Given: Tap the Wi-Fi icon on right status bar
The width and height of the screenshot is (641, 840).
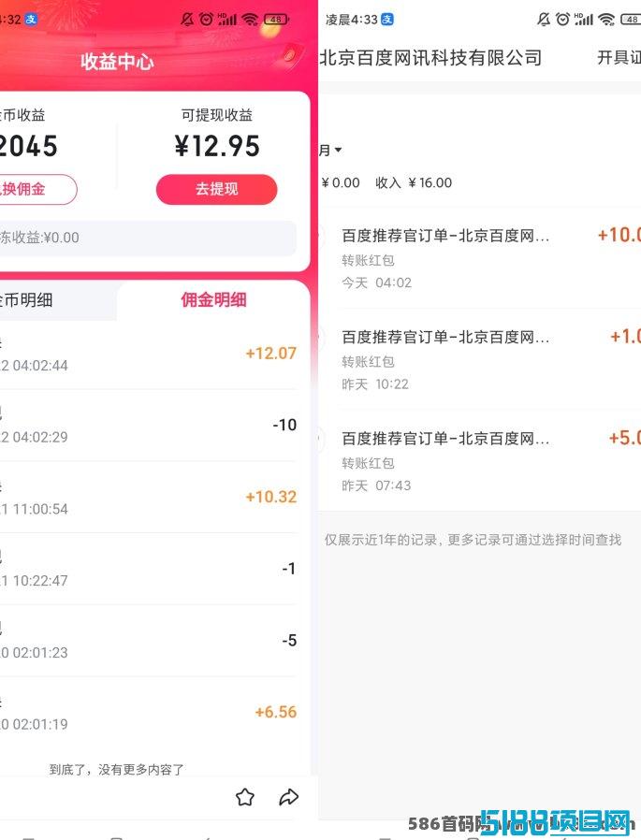Looking at the screenshot, I should coord(606,20).
